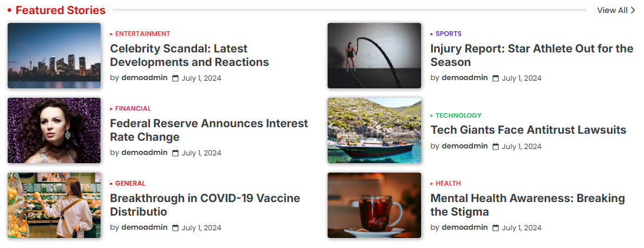The width and height of the screenshot is (644, 248).
Task: Open the boat on water thumbnail
Action: [x=374, y=130]
